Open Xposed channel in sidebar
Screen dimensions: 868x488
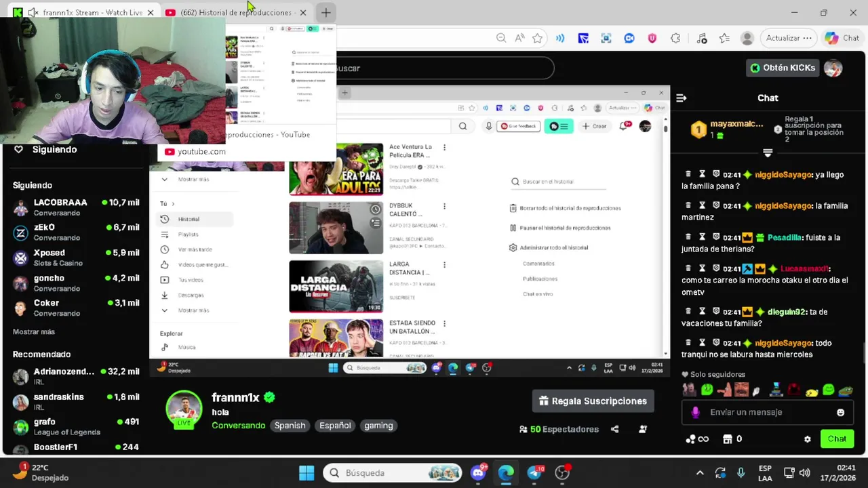click(x=76, y=258)
